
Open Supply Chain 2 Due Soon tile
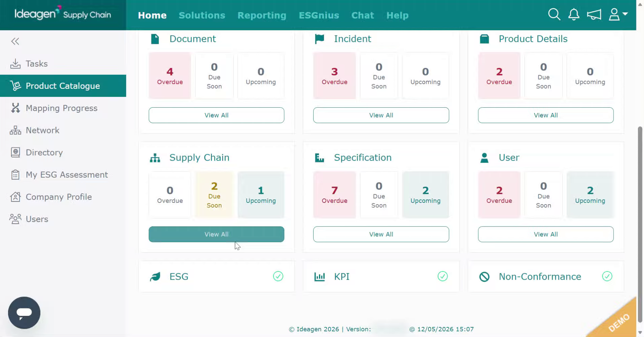(x=214, y=195)
